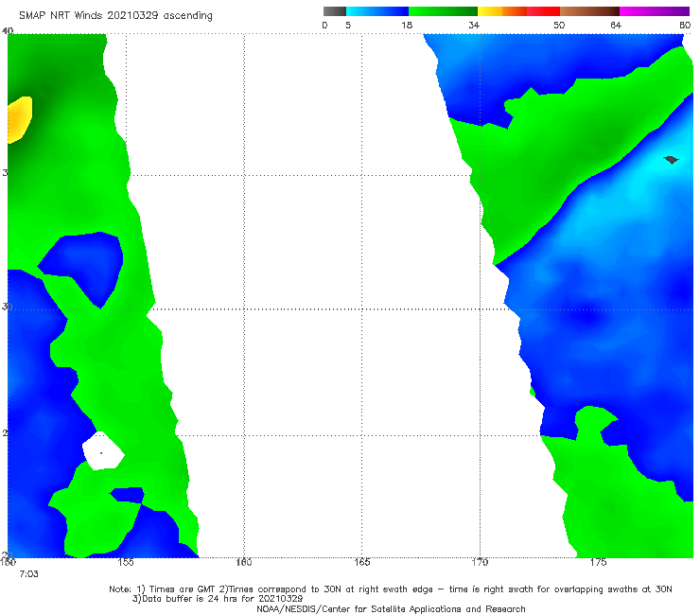Click the '170' longitude axis label

480,562
